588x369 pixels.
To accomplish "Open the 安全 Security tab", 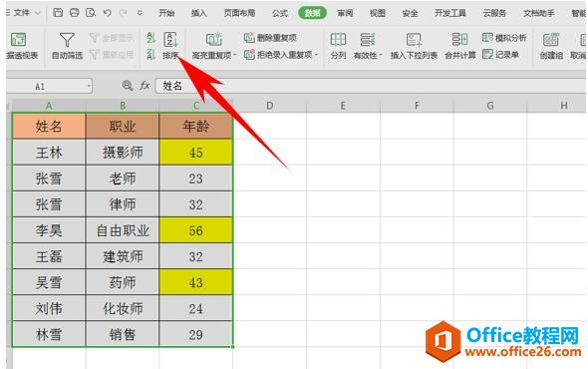I will point(410,13).
